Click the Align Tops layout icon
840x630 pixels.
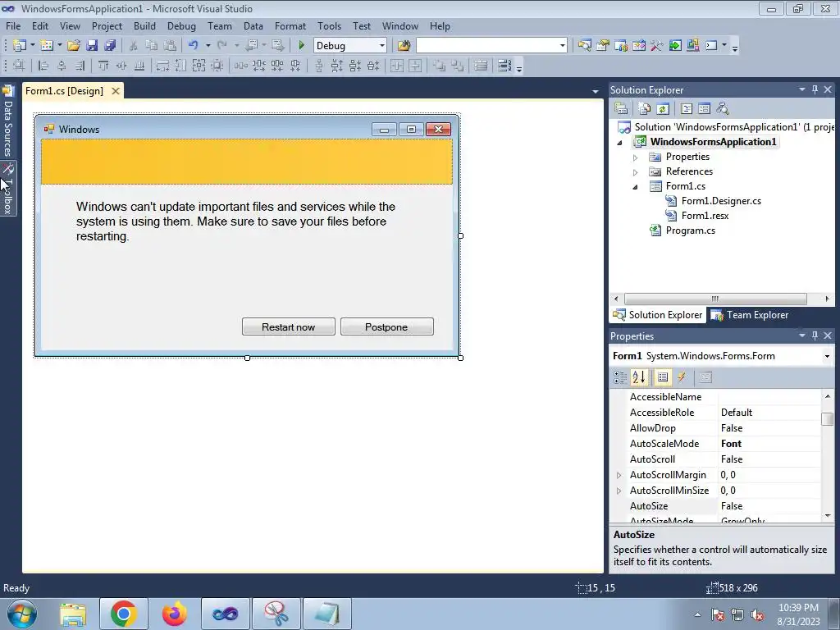[x=103, y=66]
